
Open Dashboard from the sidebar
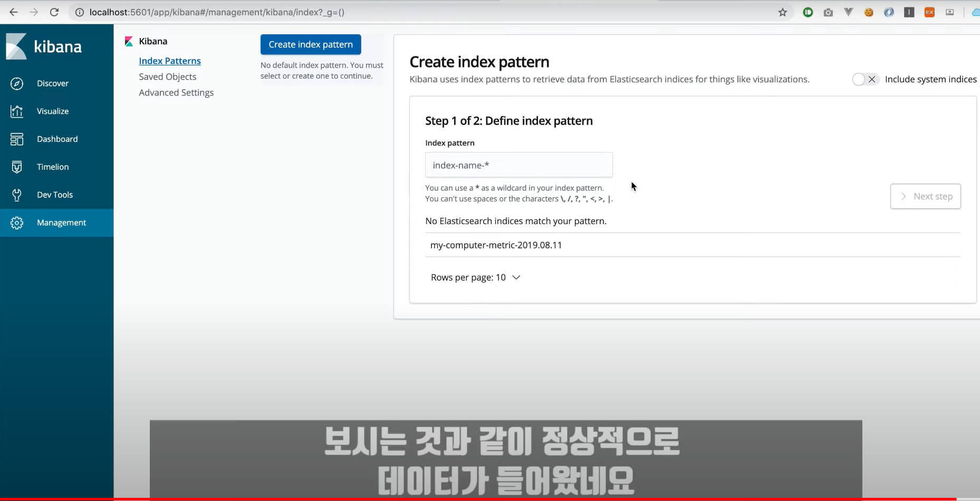point(56,139)
